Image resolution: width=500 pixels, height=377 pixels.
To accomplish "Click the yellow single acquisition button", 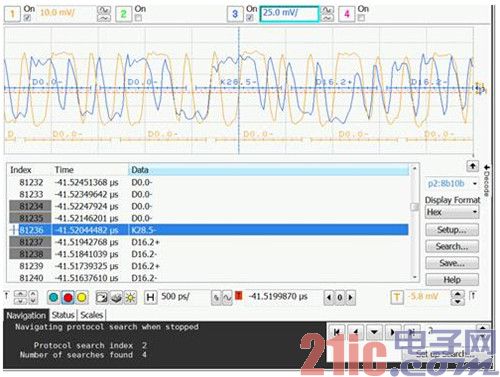I will pos(82,297).
